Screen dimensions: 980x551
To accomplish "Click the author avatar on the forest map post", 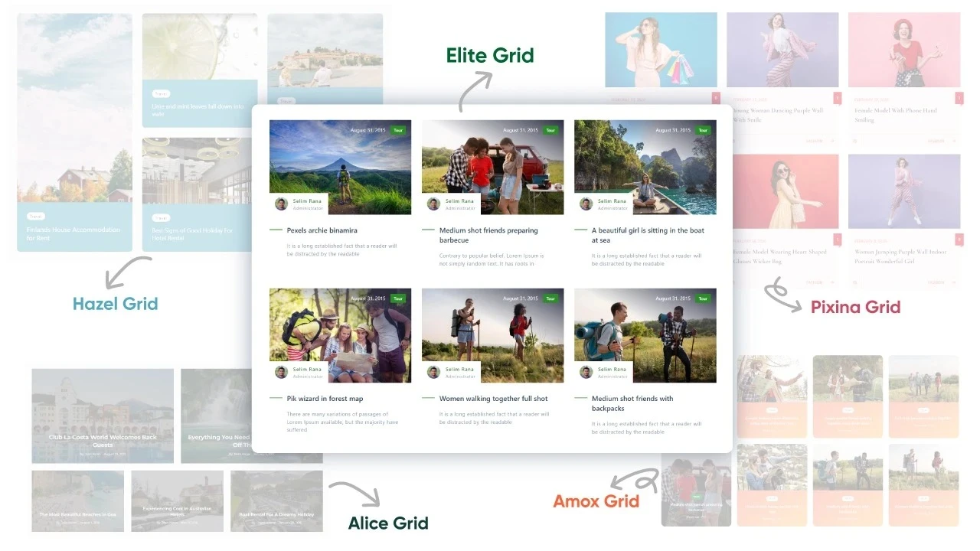I will tap(281, 372).
